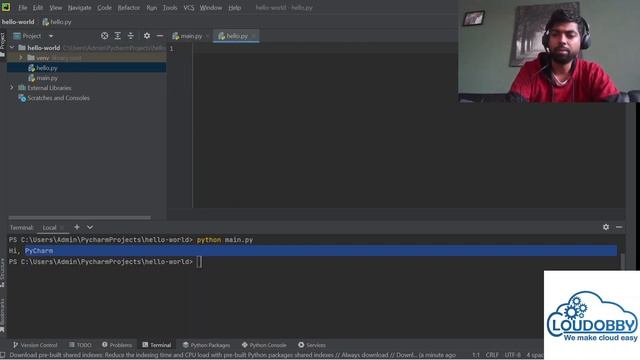Image resolution: width=640 pixels, height=360 pixels.
Task: Close the Local terminal tab
Action: (62, 228)
